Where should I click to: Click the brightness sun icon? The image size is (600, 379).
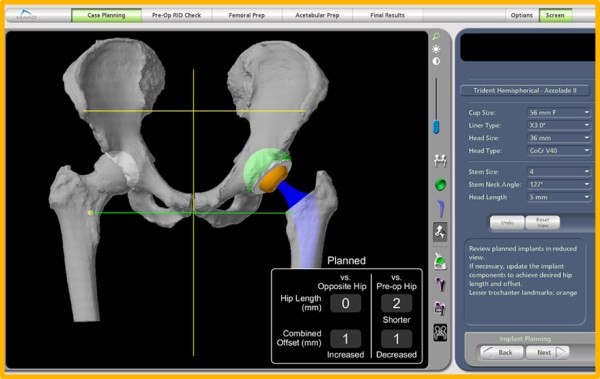click(x=436, y=49)
